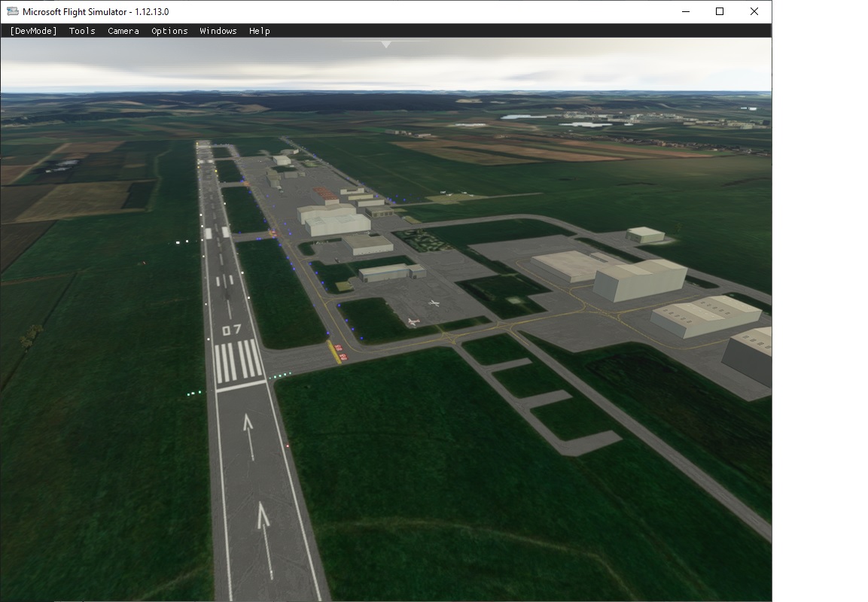This screenshot has height=602, width=868.
Task: Expand the toolbar using the top-center triangle handle
Action: [385, 44]
